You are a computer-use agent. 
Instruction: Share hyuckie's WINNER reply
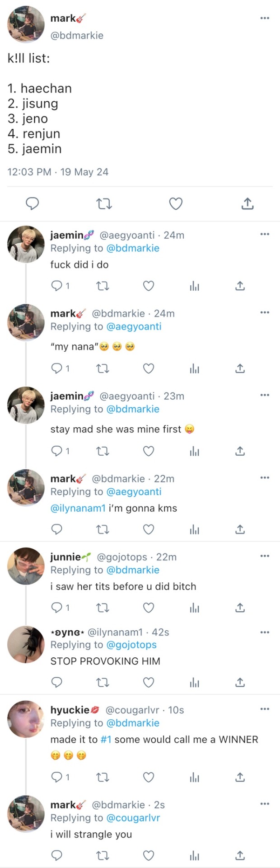[240, 777]
